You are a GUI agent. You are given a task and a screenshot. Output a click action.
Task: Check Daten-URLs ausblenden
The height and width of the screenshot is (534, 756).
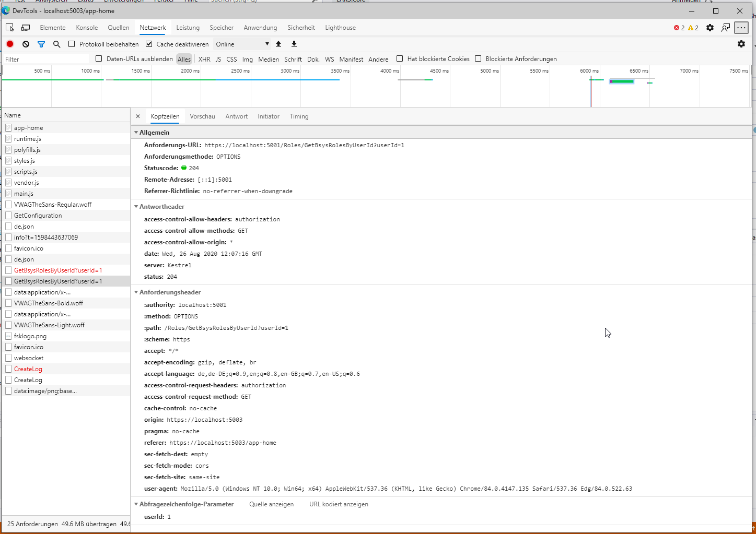tap(99, 58)
